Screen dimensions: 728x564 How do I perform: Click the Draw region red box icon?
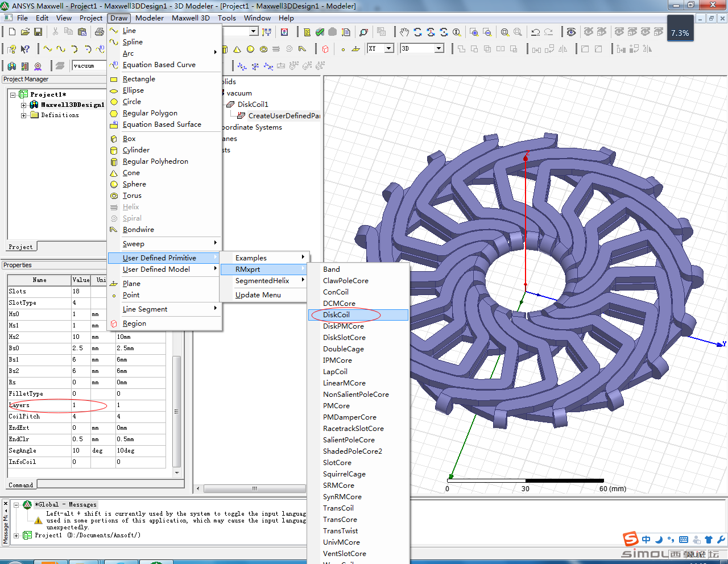pyautogui.click(x=325, y=49)
